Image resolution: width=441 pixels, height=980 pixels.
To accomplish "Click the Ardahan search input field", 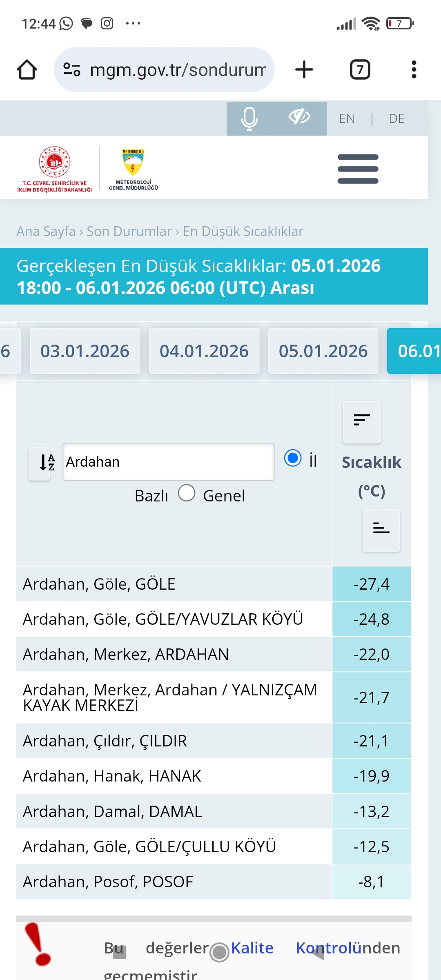I will pyautogui.click(x=168, y=462).
